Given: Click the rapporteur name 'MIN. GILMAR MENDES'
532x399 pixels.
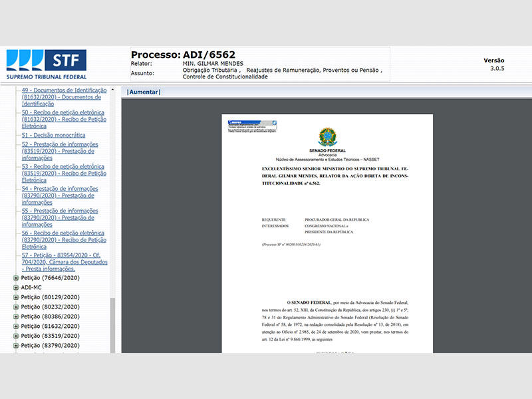Looking at the screenshot, I should pos(213,63).
